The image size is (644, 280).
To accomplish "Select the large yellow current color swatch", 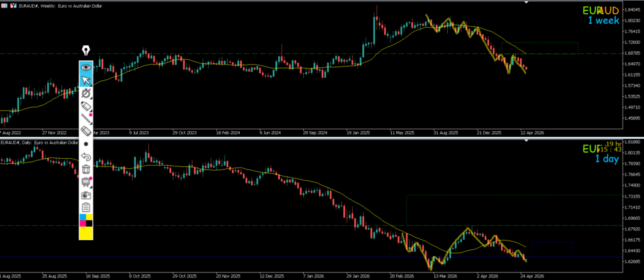I will click(86, 233).
